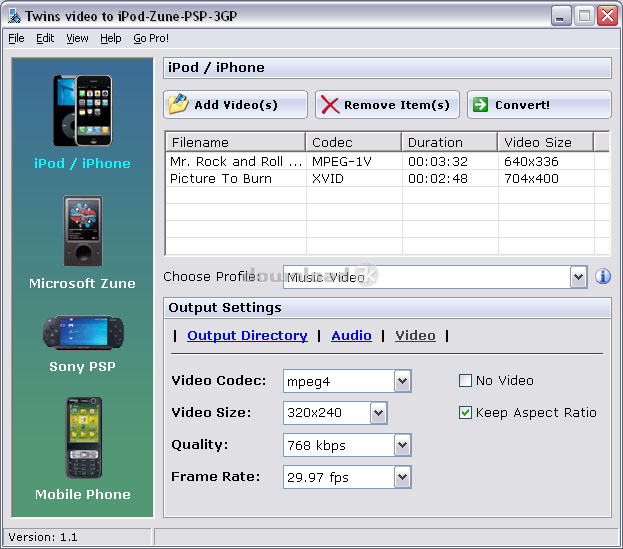Switch to Video settings tab
Image resolution: width=623 pixels, height=549 pixels.
[415, 336]
